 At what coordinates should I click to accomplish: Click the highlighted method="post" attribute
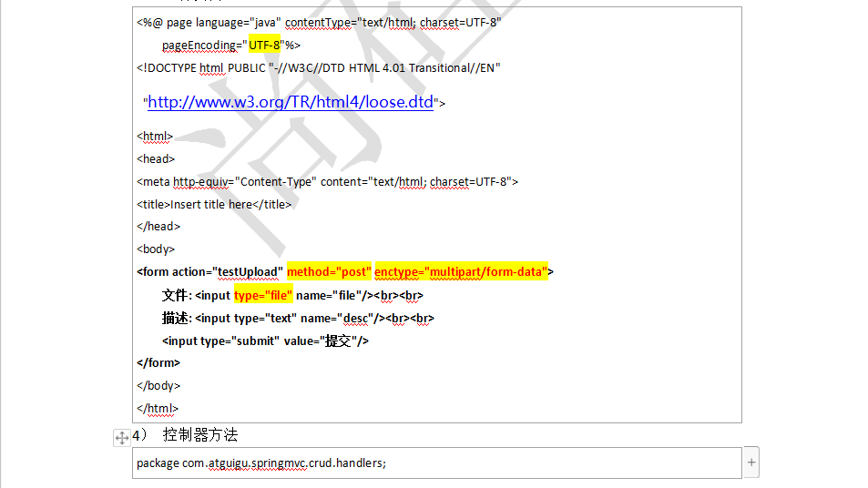coord(329,271)
